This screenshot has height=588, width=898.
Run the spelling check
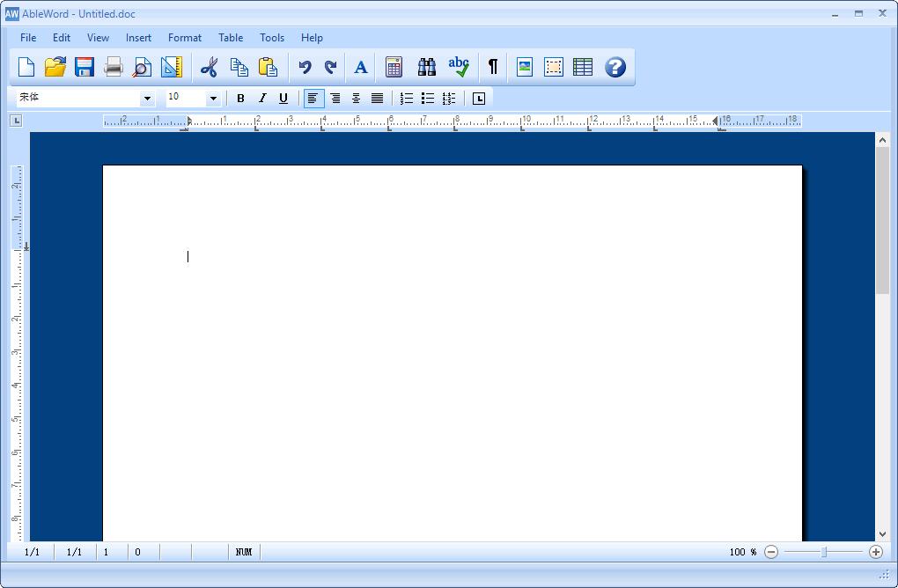pos(459,67)
